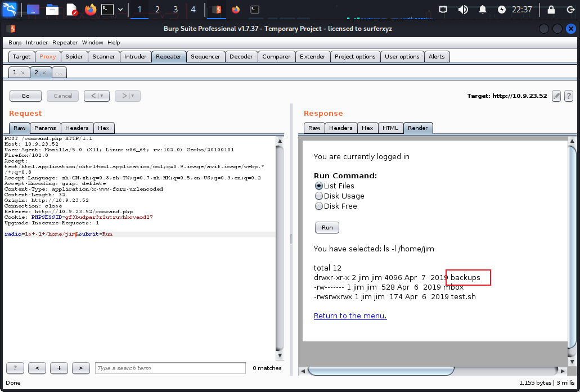This screenshot has width=580, height=392.
Task: Select the Disk Free radio button
Action: click(319, 206)
